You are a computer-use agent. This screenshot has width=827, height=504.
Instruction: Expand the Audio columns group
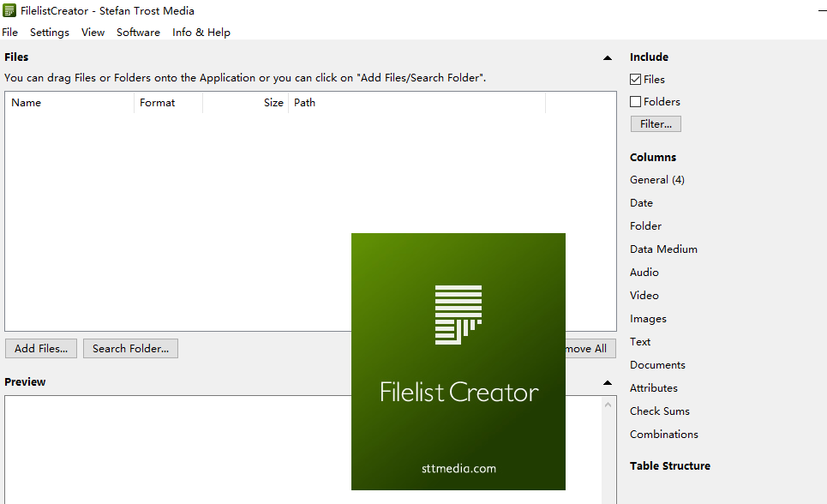(644, 273)
